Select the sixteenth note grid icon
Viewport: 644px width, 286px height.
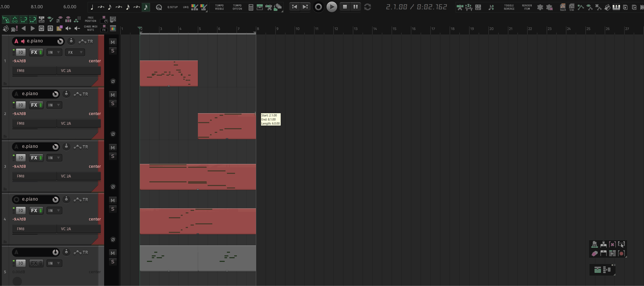(x=128, y=7)
